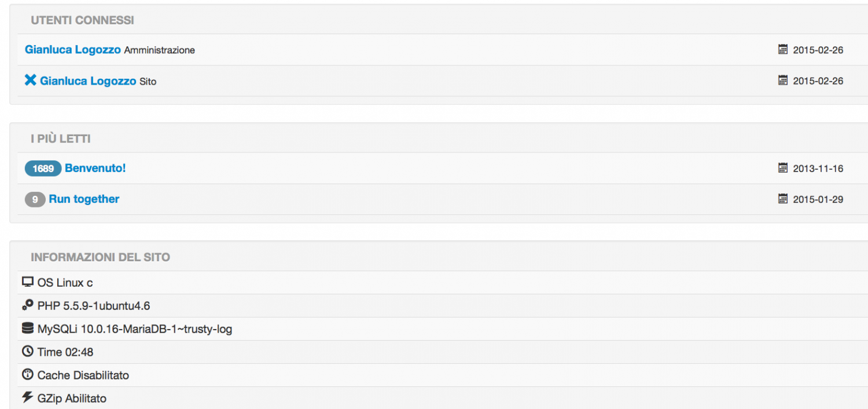Click calendar icon in Amministrazione user row
This screenshot has height=409, width=868.
783,49
